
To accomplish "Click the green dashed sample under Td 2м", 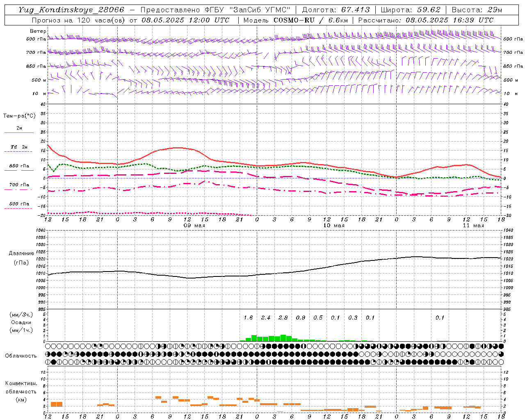I will [19, 152].
